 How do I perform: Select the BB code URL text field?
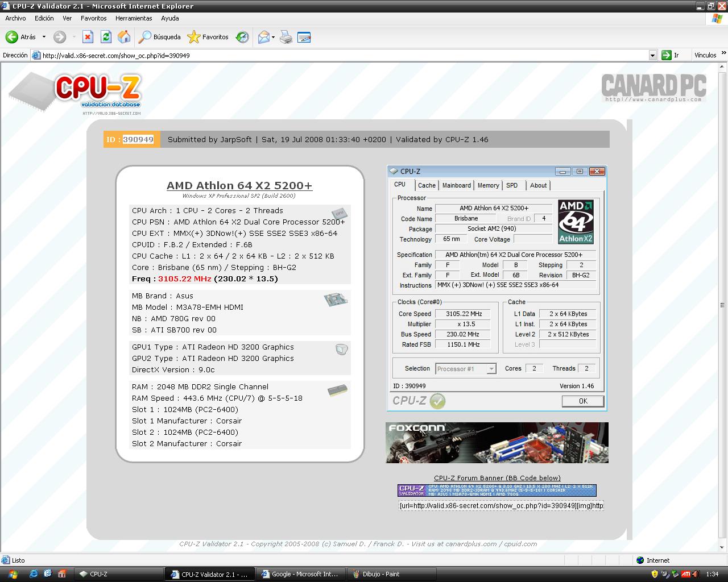point(501,505)
